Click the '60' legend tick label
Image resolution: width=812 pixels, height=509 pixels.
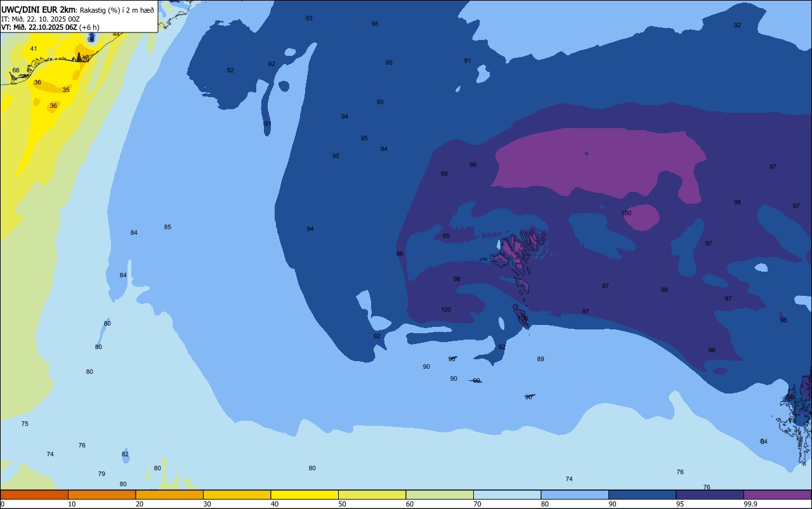coord(410,504)
